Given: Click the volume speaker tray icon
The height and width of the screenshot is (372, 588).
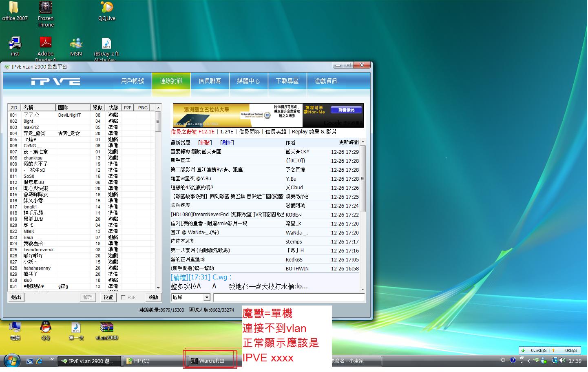Looking at the screenshot, I should [x=562, y=361].
